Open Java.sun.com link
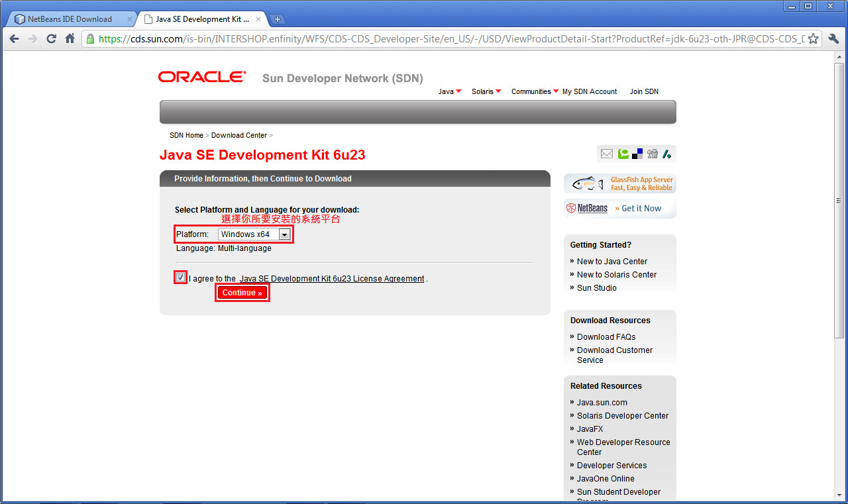 602,403
